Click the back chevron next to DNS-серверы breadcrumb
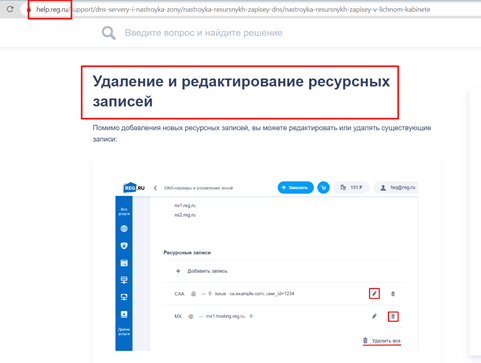This screenshot has height=363, width=481. click(155, 188)
